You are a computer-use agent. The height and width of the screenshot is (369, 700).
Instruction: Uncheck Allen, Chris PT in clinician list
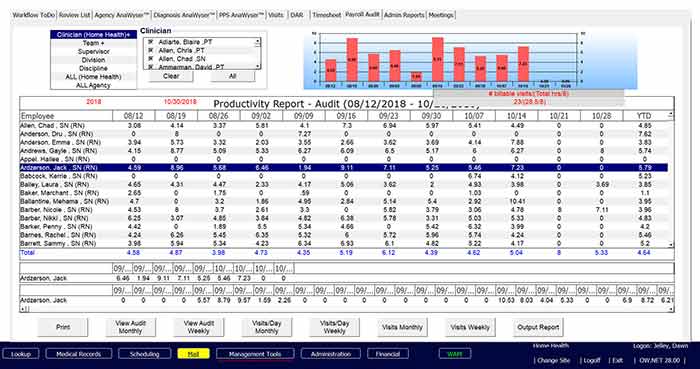coord(150,50)
